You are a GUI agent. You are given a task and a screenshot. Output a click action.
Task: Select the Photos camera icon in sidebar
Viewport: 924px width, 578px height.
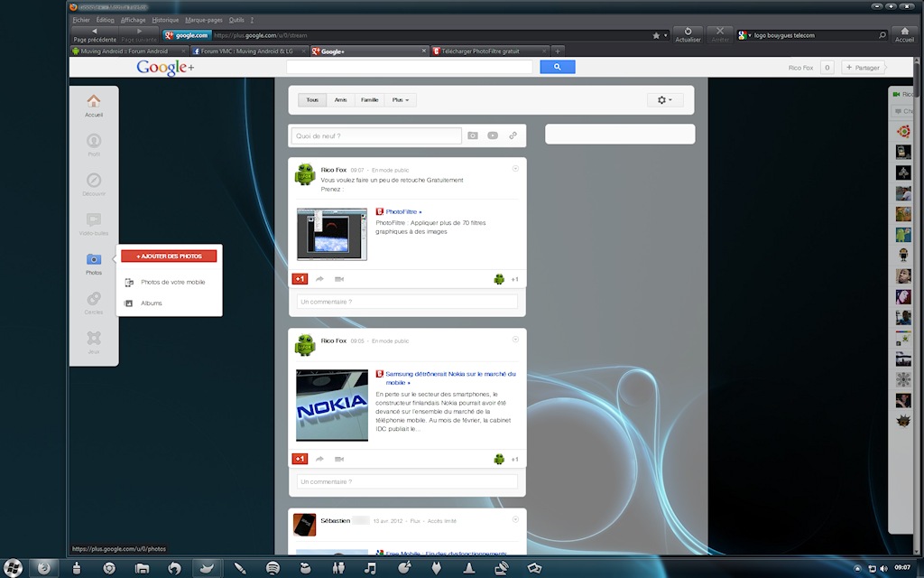pos(94,259)
